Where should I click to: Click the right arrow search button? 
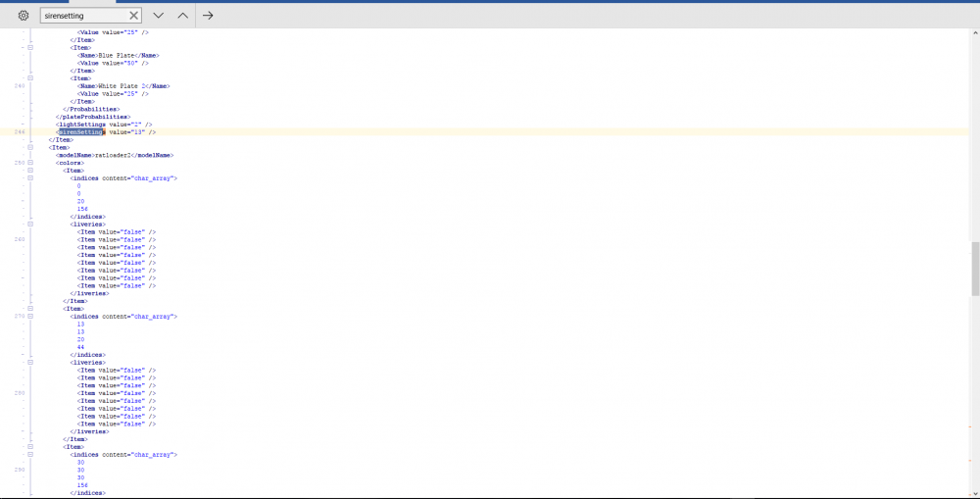point(208,16)
